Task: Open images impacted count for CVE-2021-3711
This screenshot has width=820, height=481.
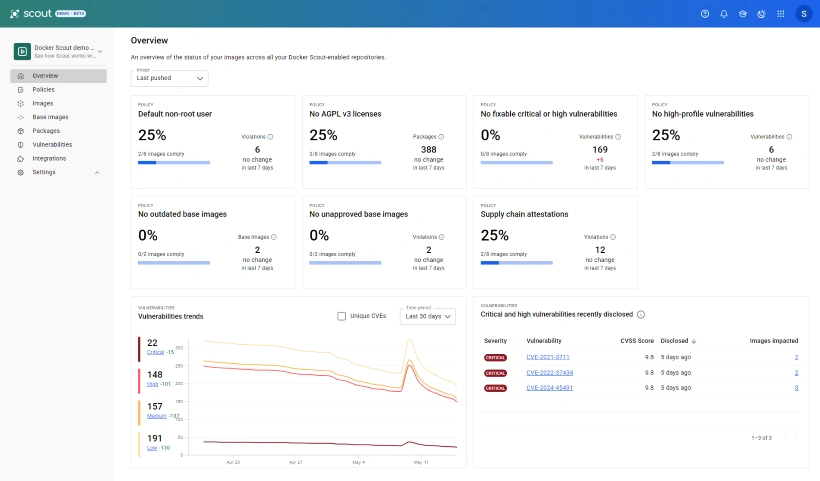Action: click(x=796, y=357)
